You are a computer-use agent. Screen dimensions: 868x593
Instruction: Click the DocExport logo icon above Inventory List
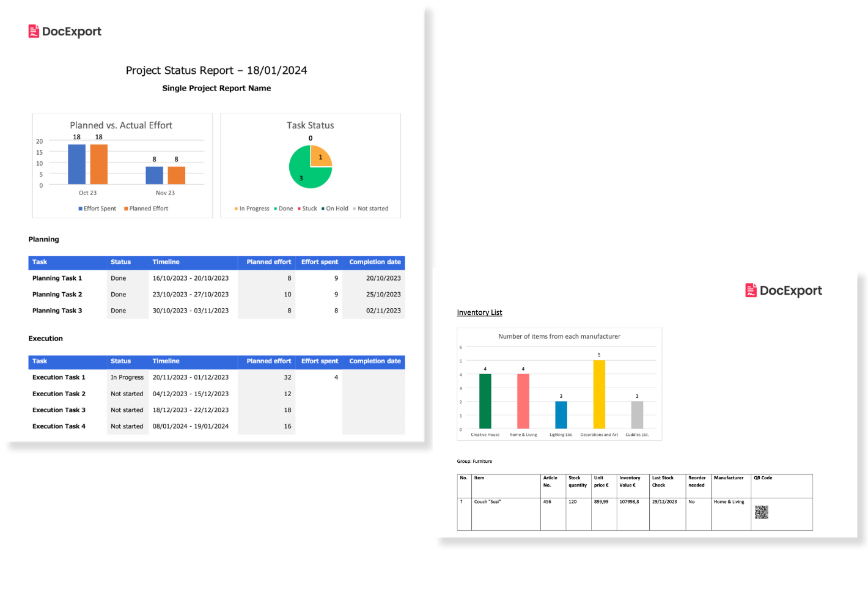[x=751, y=290]
